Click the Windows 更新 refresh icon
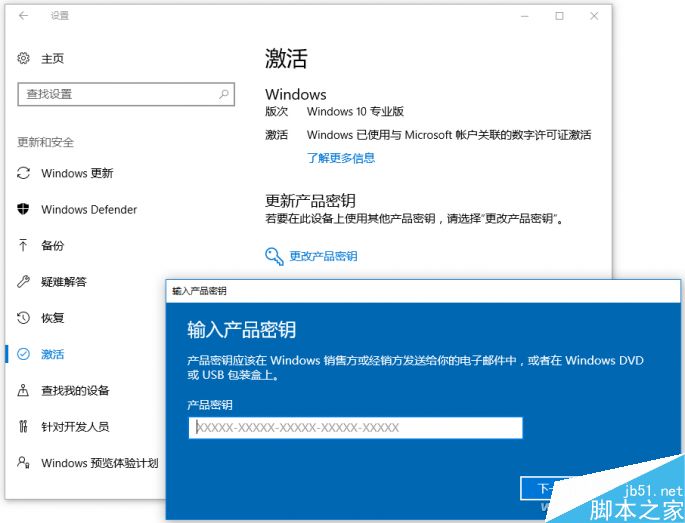 (24, 173)
